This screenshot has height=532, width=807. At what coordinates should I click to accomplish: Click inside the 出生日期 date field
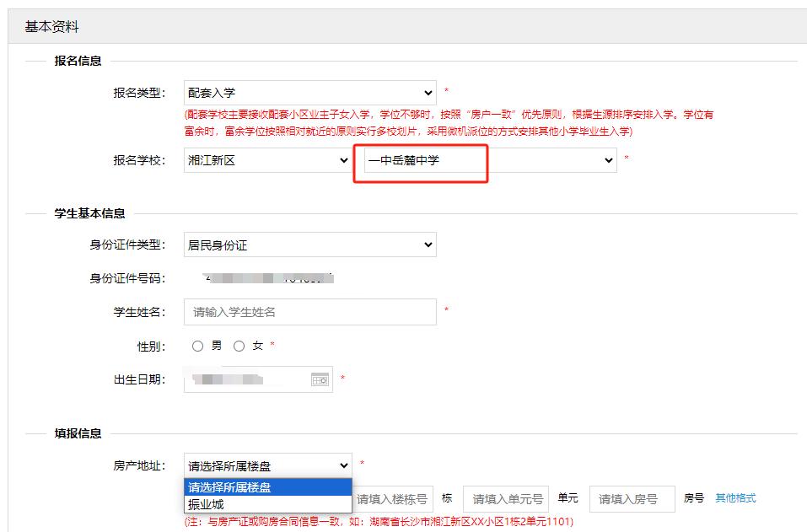click(246, 379)
